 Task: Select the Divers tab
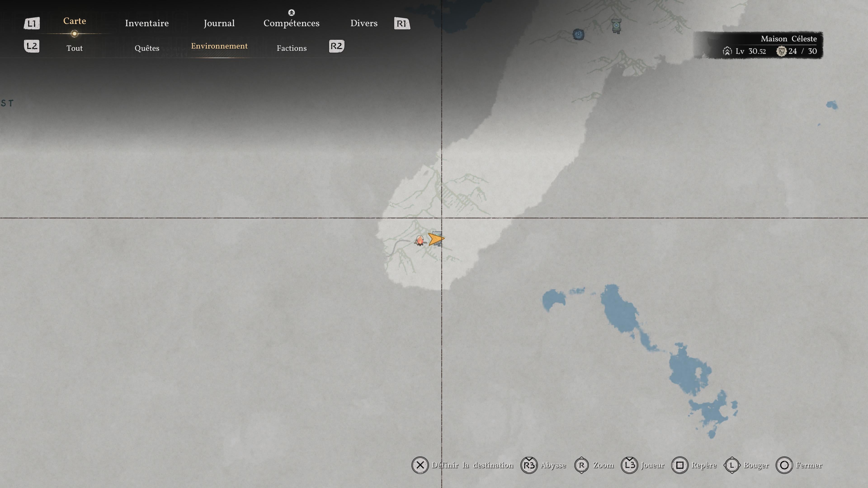click(x=364, y=23)
